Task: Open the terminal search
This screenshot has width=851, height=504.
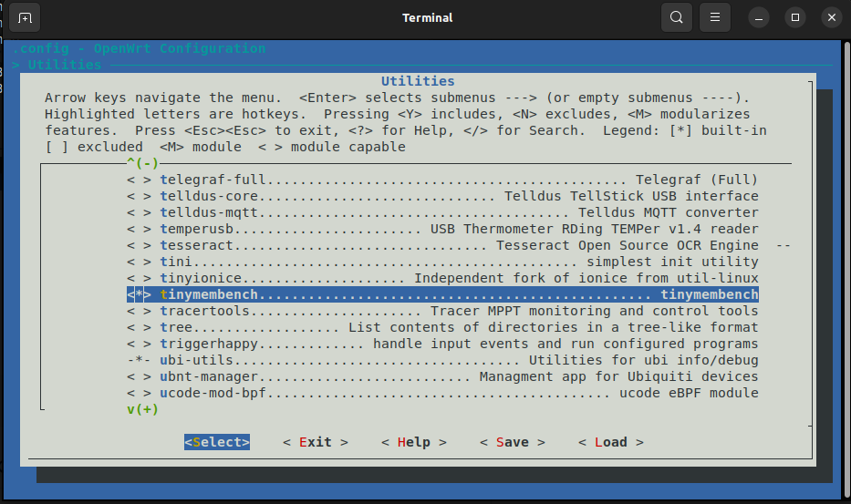Action: [x=676, y=17]
